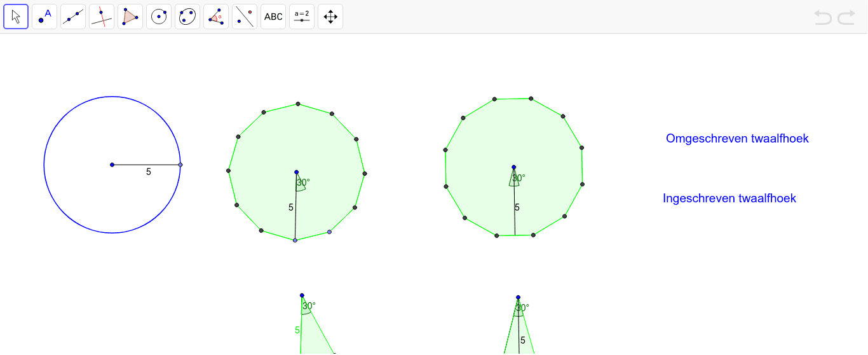Click the 'Ingeschreven twaalfhoek' text label
Screen dimensions: 868x355
pyautogui.click(x=729, y=198)
